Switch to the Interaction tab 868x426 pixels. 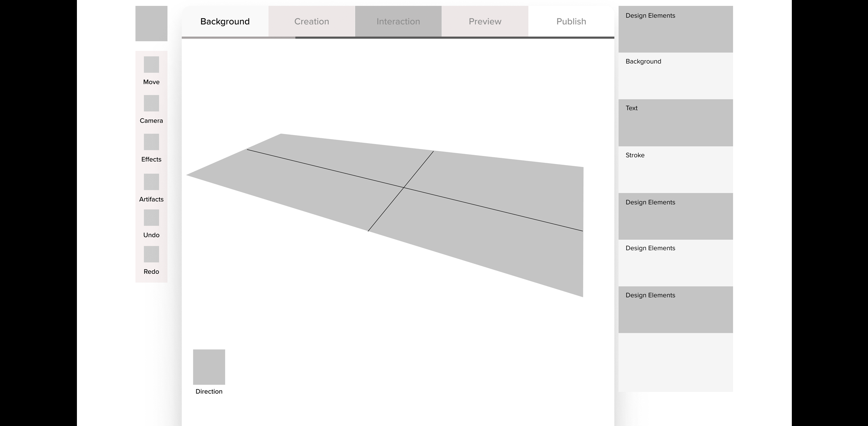coord(397,22)
